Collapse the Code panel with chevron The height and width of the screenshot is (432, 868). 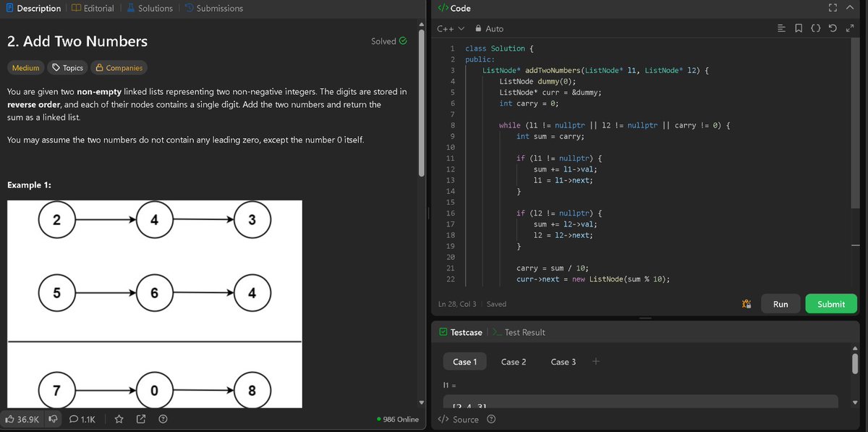coord(851,8)
